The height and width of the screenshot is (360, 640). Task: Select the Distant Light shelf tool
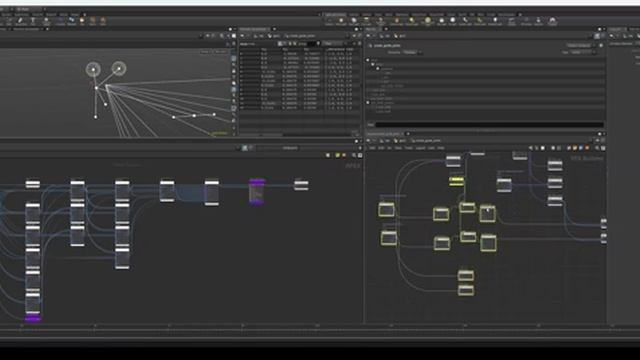(411, 21)
